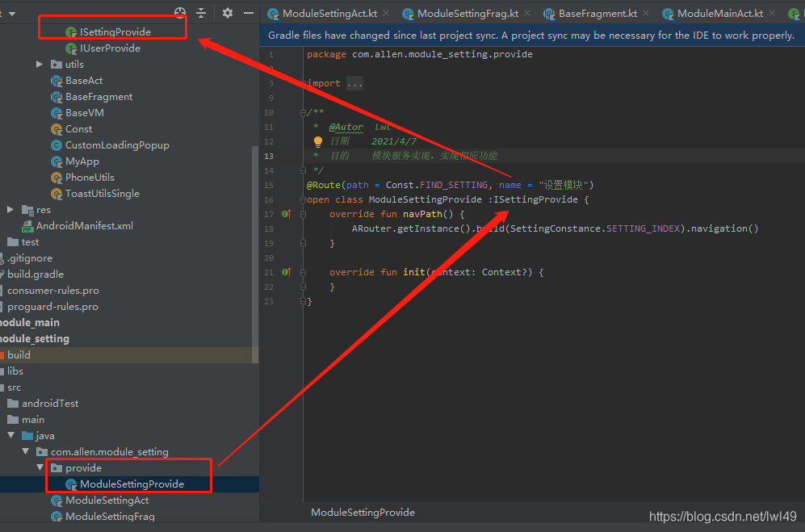Click the androidTest folder icon
805x532 pixels.
(x=13, y=404)
